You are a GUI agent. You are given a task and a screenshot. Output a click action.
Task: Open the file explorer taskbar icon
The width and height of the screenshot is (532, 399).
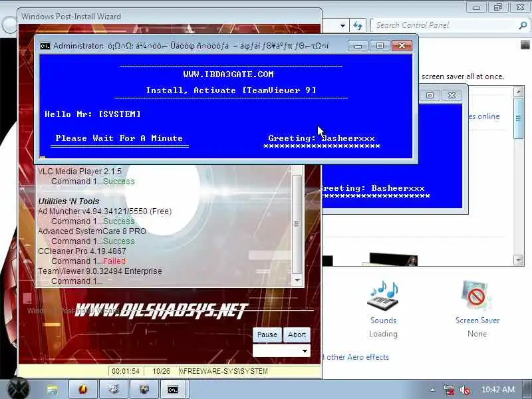pos(53,390)
